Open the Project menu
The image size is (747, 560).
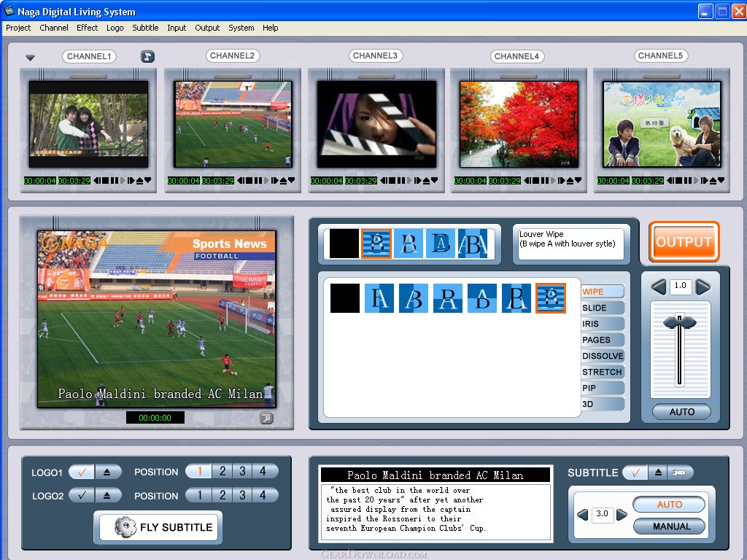[18, 28]
